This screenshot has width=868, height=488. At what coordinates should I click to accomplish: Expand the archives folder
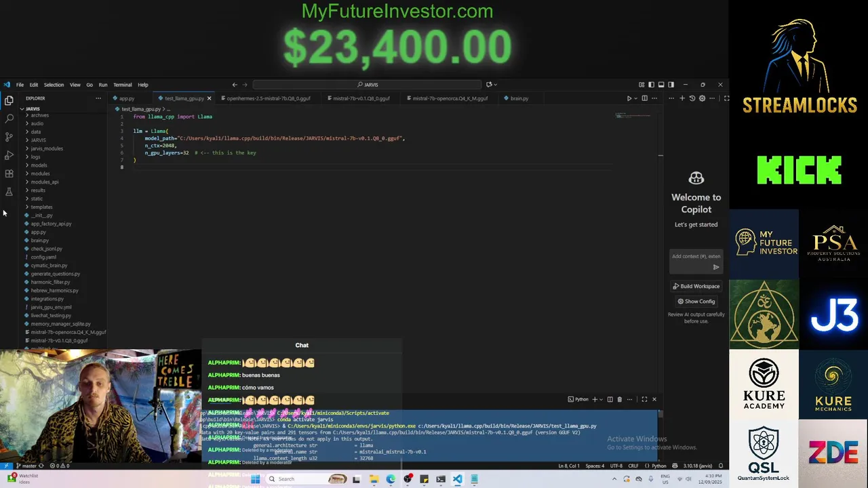(39, 115)
